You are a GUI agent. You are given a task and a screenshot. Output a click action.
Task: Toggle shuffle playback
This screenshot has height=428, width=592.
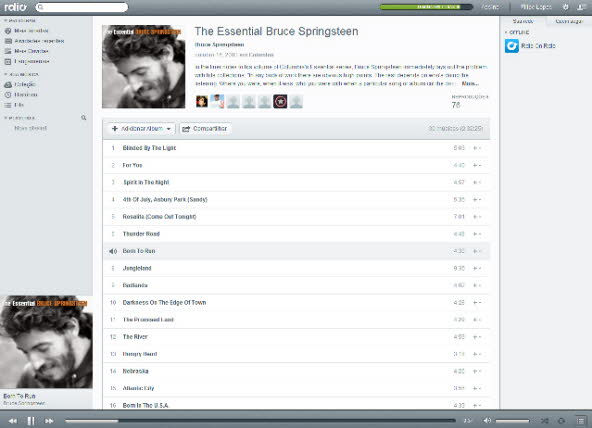[544, 420]
